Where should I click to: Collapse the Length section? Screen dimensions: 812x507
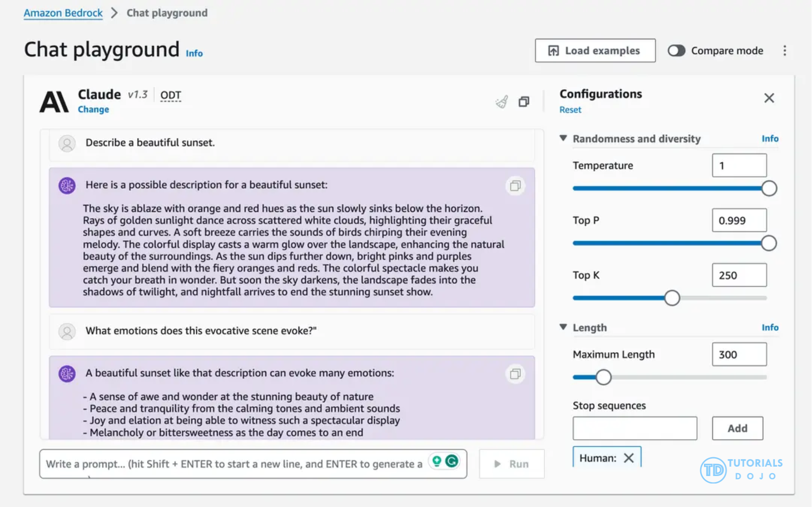[x=564, y=327]
